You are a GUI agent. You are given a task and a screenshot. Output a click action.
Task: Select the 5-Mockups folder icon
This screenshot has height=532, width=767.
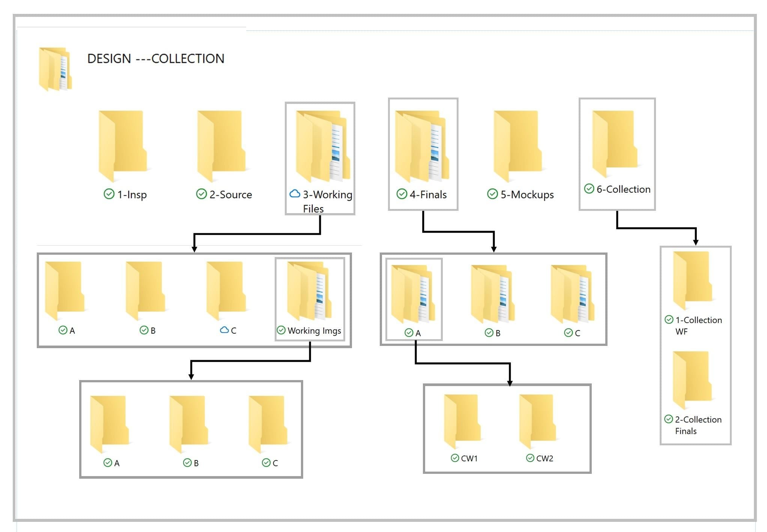(x=518, y=146)
